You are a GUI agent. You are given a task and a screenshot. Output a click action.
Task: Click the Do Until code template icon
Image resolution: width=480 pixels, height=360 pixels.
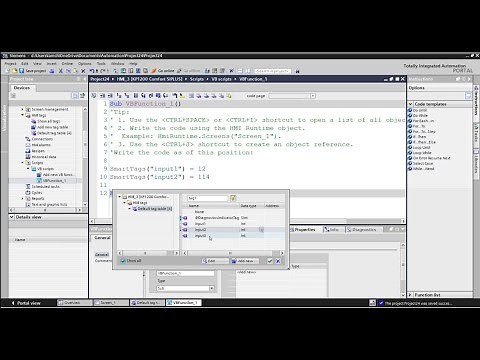tap(410, 110)
